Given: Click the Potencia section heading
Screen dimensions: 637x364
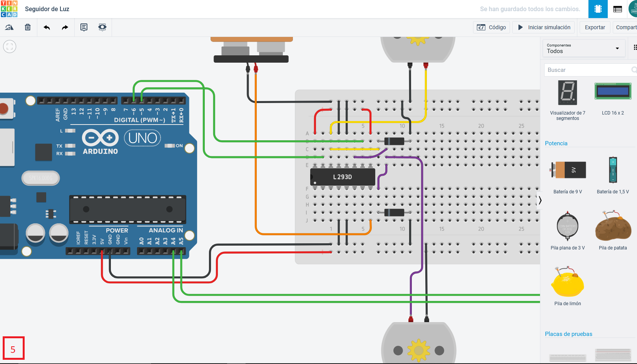Looking at the screenshot, I should pyautogui.click(x=556, y=143).
